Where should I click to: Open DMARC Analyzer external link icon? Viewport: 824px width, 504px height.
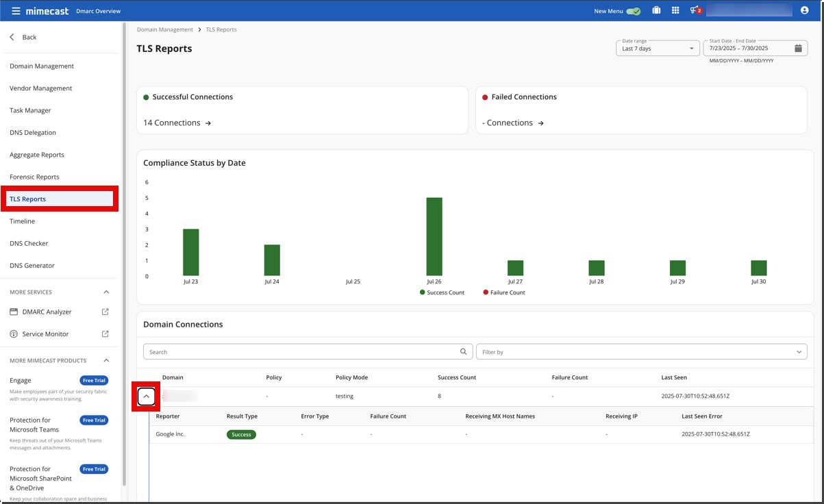click(105, 312)
